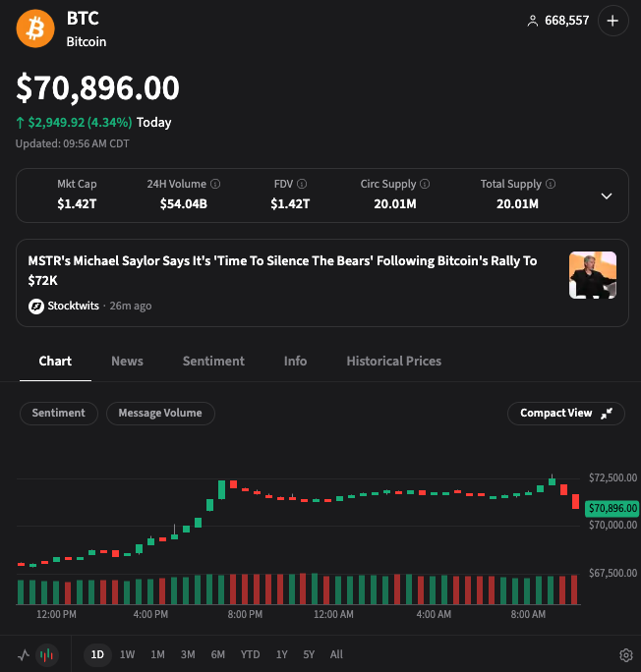Open the Circ Supply info icon

click(425, 184)
